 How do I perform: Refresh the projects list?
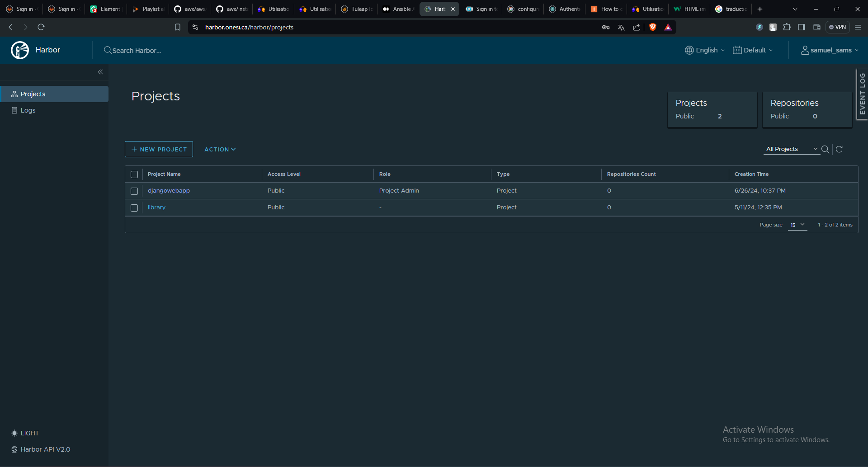[840, 149]
